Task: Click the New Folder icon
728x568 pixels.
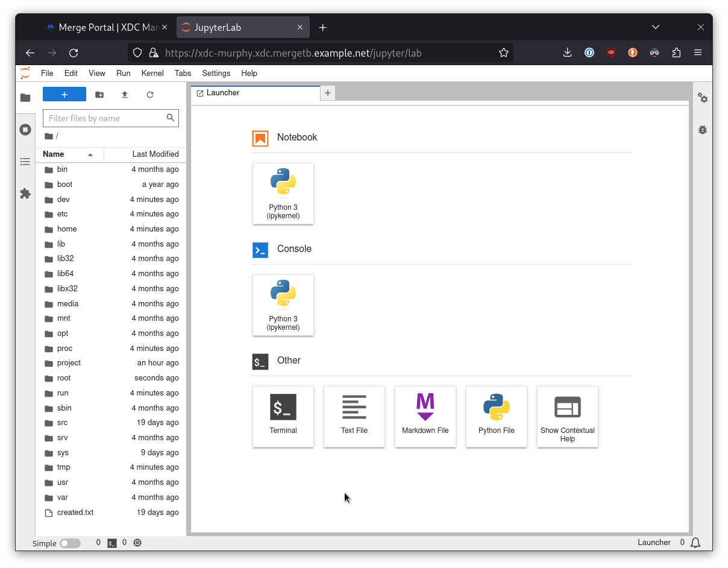Action: [99, 95]
